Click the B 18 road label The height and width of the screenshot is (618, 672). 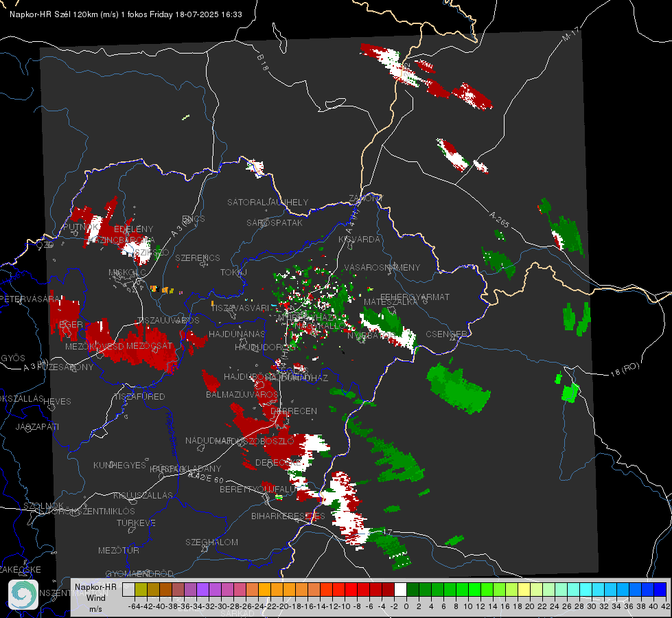coord(263,62)
